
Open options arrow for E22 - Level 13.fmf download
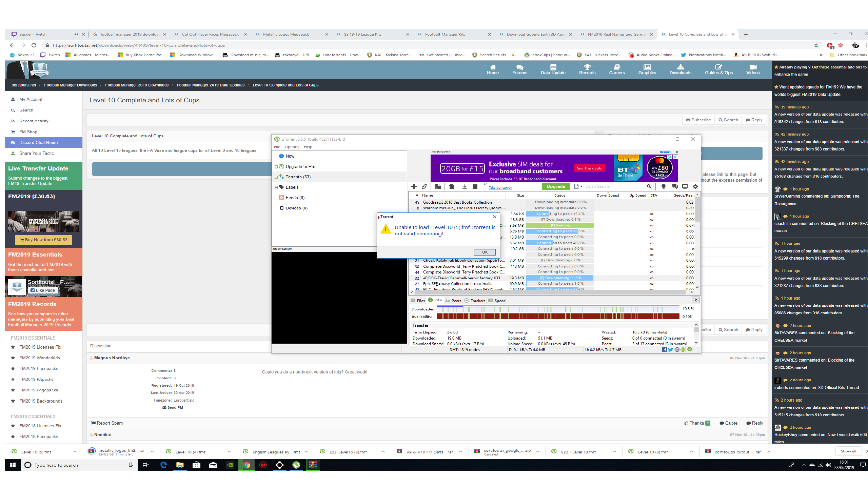615,452
